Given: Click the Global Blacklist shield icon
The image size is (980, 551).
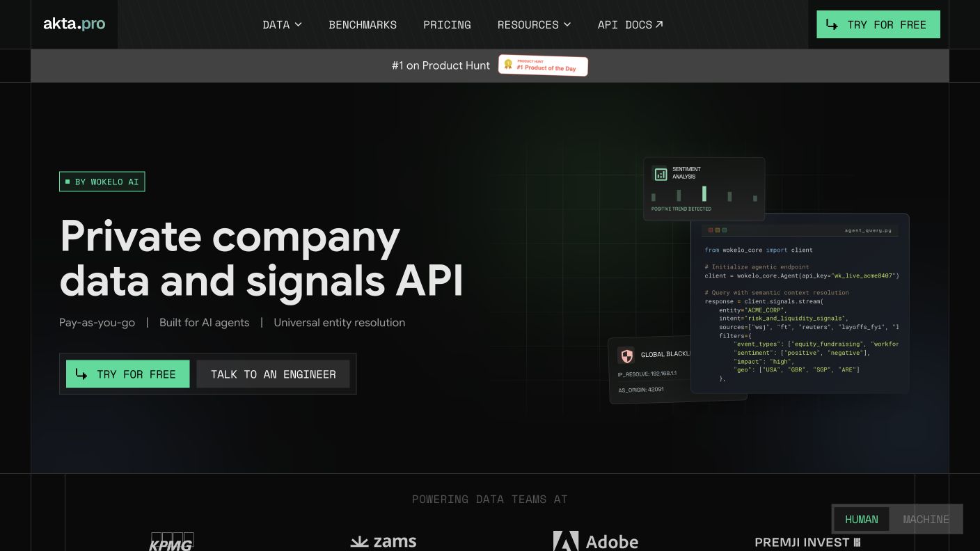Looking at the screenshot, I should pos(626,356).
